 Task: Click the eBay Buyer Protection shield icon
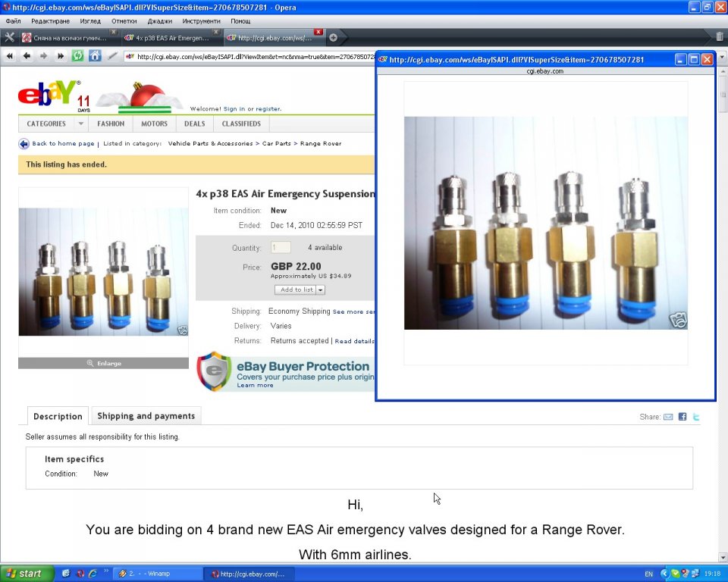pos(215,371)
